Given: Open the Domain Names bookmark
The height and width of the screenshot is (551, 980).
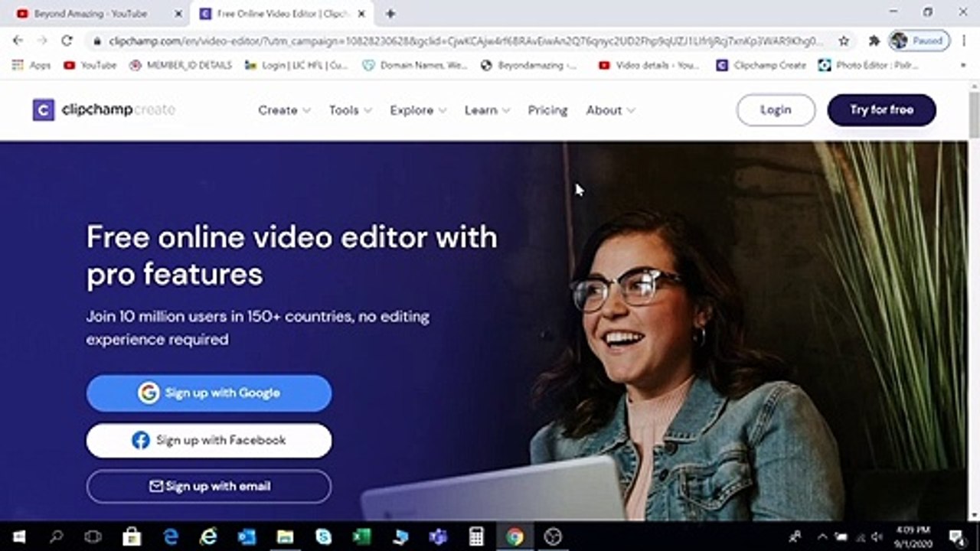Looking at the screenshot, I should (x=414, y=65).
